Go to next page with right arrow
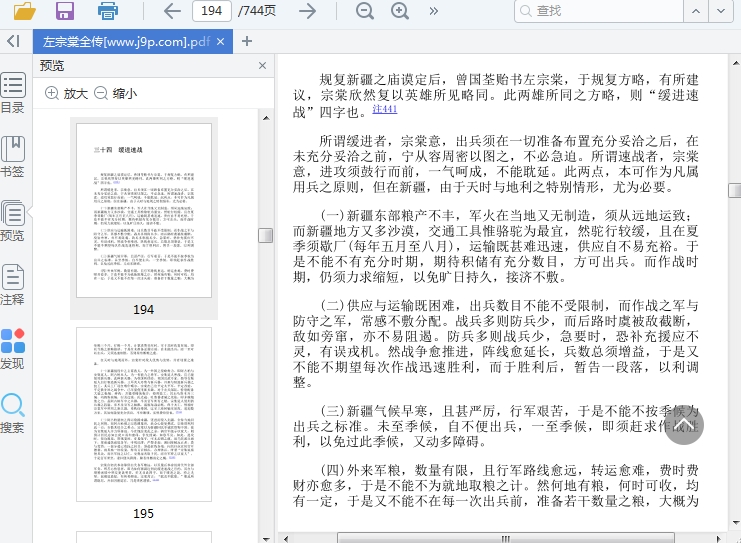The width and height of the screenshot is (741, 543). point(308,11)
